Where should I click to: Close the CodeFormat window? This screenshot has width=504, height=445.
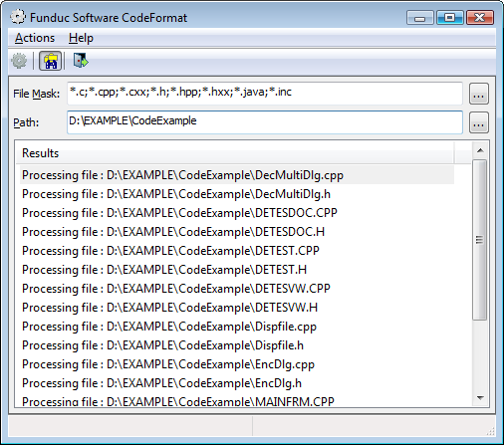coord(480,18)
